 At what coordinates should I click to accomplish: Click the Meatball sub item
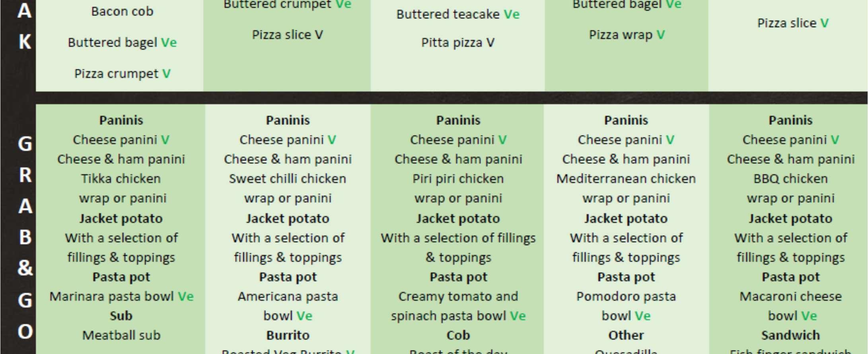[121, 335]
